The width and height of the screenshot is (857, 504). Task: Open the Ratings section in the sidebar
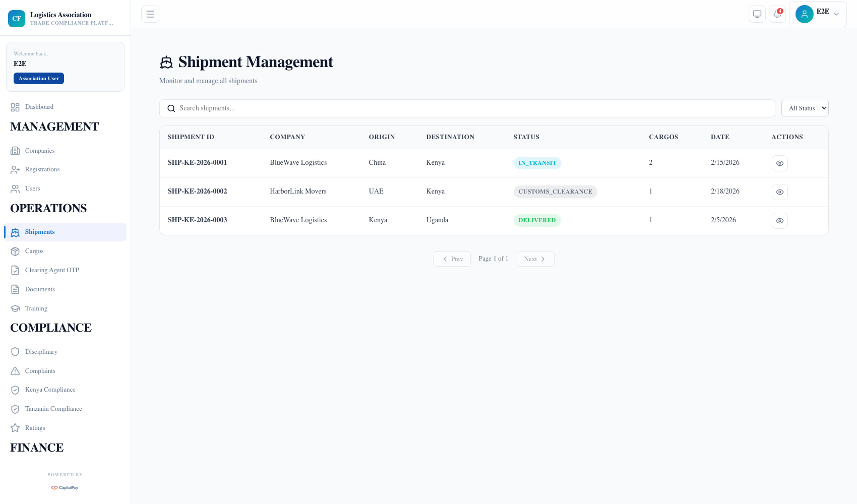click(35, 428)
